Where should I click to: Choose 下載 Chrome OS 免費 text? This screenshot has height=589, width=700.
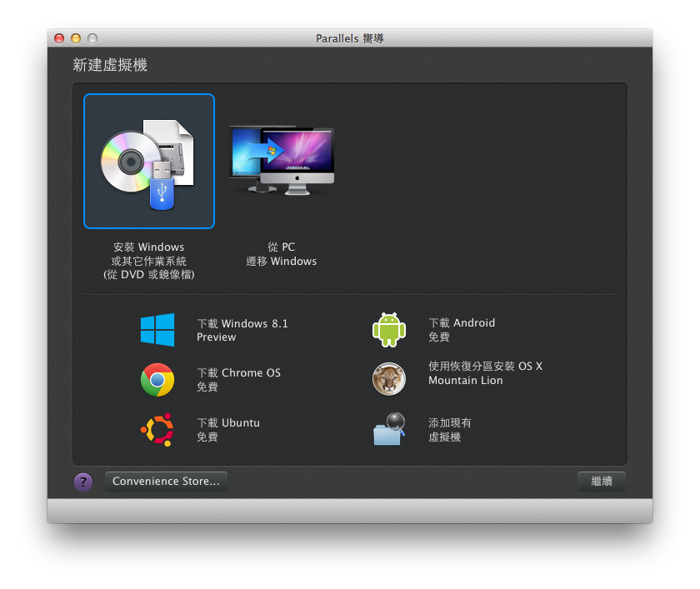pyautogui.click(x=239, y=380)
